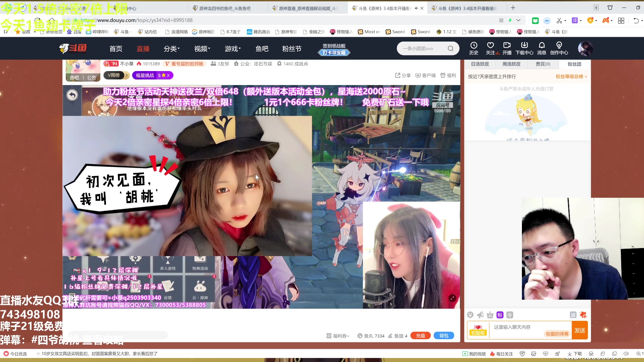Expand the translate tool dropdown arrow

[x=581, y=21]
